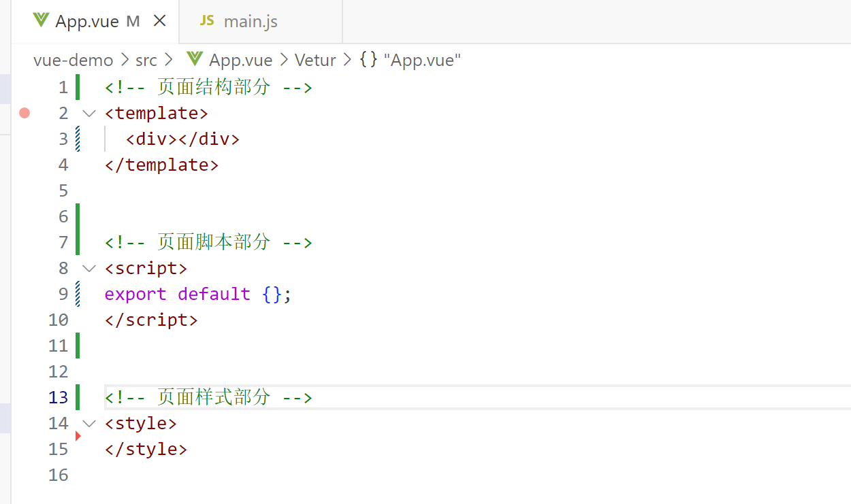Click the export keyword on line 9
Image resolution: width=851 pixels, height=504 pixels.
point(135,294)
